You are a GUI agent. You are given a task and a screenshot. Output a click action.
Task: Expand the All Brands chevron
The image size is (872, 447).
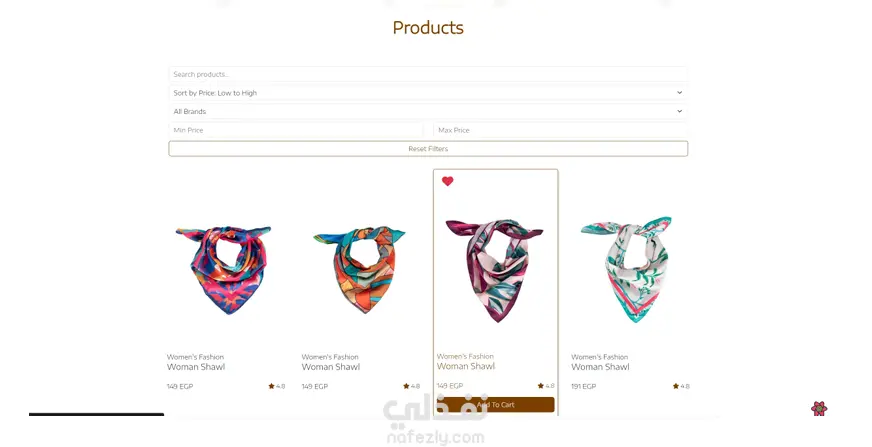coord(679,111)
